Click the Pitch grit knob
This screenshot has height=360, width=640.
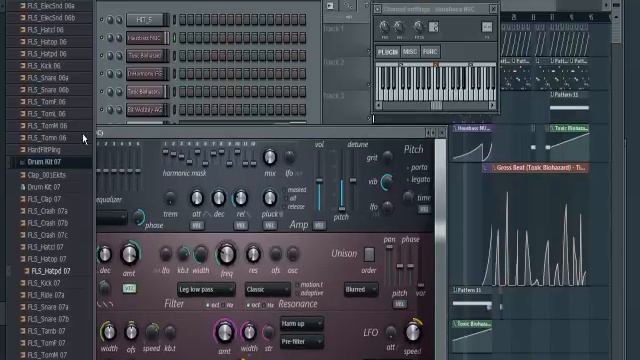coord(387,156)
